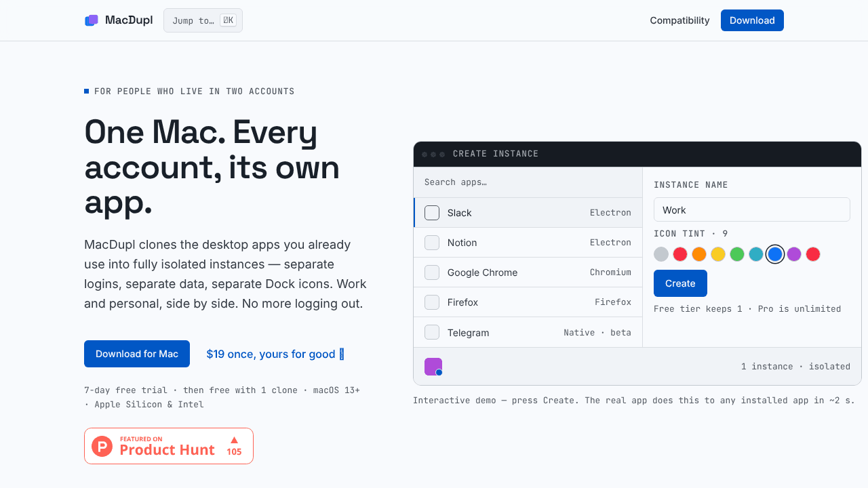Image resolution: width=868 pixels, height=488 pixels.
Task: Pick the green icon tint swatch
Action: point(737,254)
